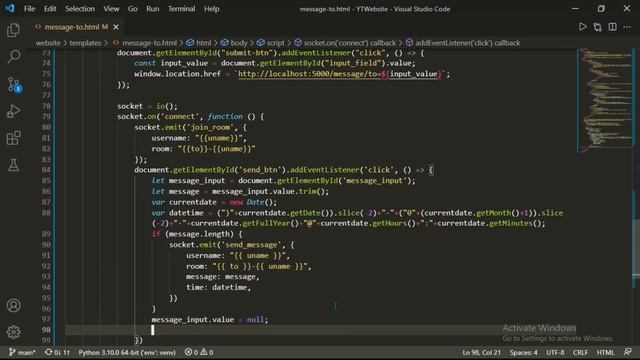Viewport: 640px width, 360px height.
Task: Open the Edit menu
Action: [x=50, y=9]
